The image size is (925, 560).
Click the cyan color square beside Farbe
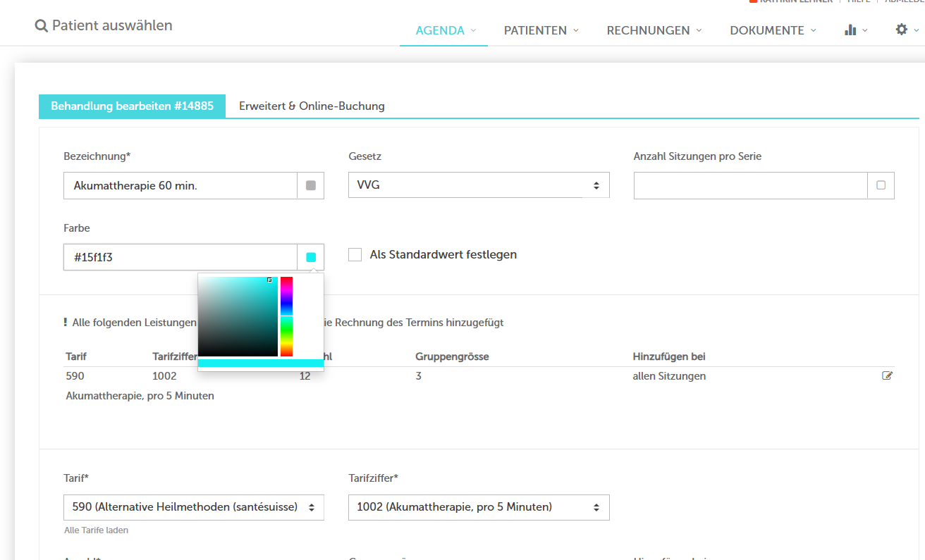[x=311, y=257]
